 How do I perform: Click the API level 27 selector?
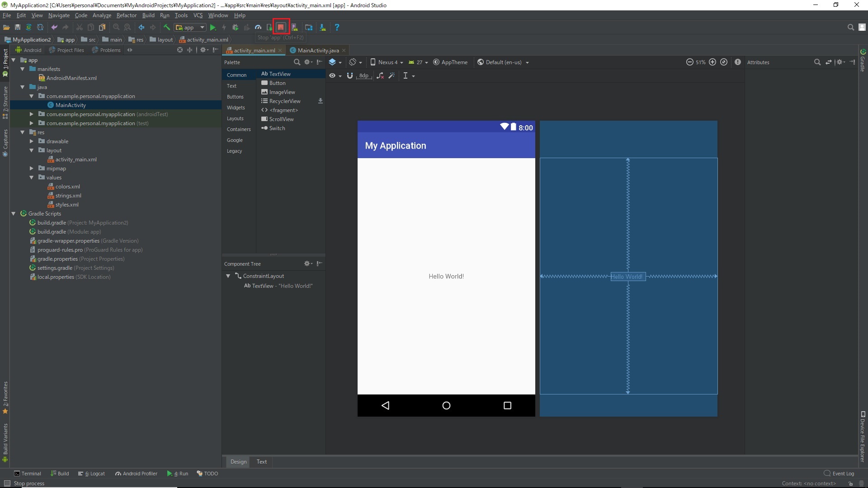tap(417, 62)
